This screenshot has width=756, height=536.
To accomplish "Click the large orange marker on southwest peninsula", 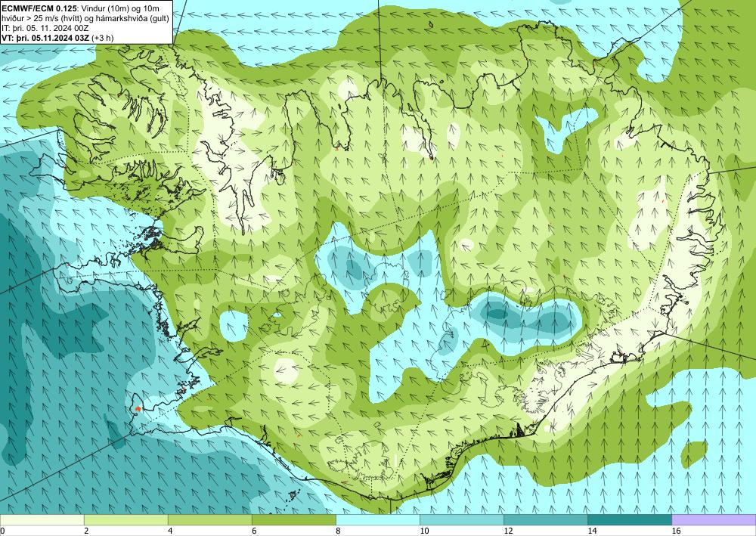I will tap(138, 409).
